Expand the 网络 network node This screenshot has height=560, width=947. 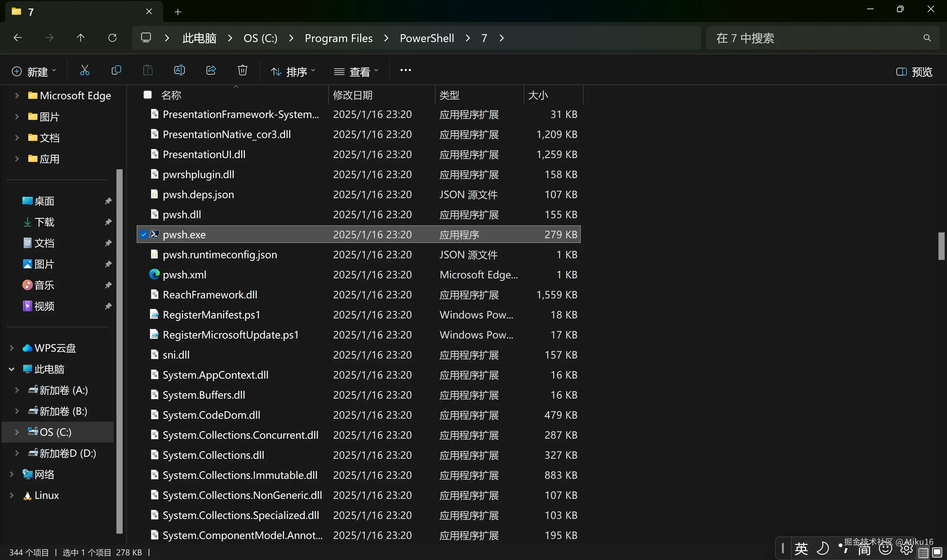(x=12, y=474)
